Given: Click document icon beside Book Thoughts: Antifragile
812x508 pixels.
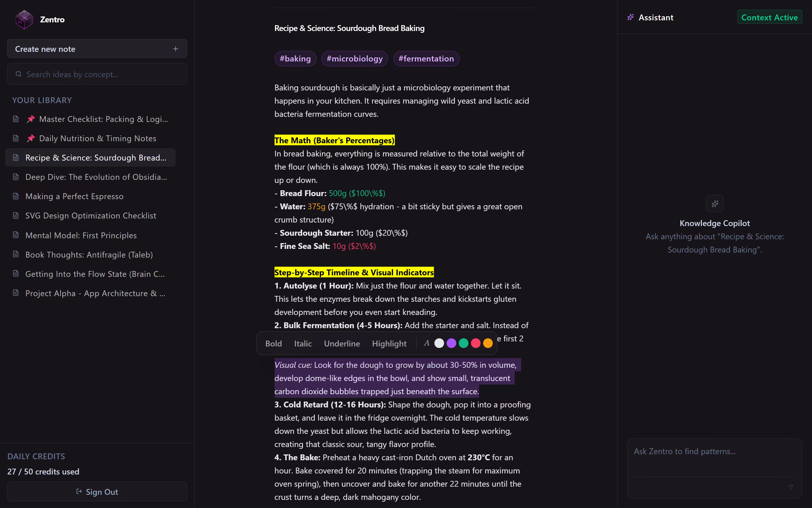Looking at the screenshot, I should [16, 254].
